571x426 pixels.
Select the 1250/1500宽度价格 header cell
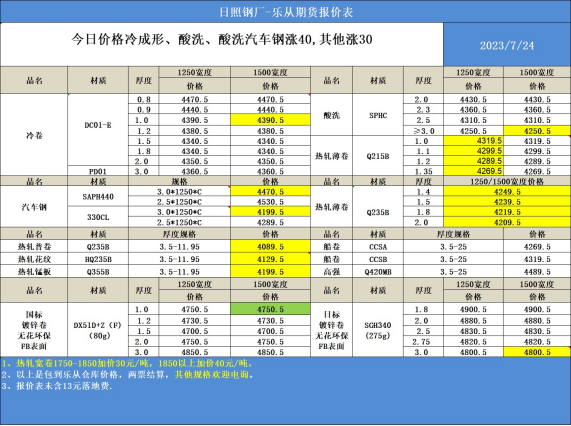[507, 181]
